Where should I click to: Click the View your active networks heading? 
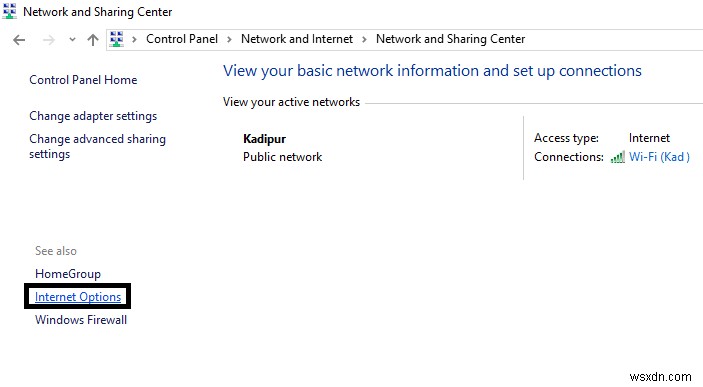tap(291, 102)
